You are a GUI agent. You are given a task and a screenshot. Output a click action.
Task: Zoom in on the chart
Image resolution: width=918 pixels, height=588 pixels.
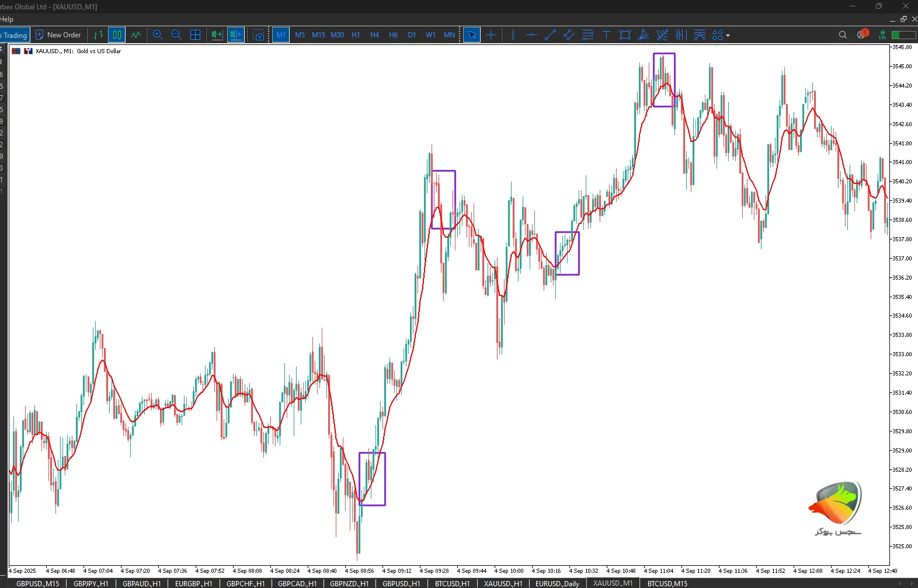pyautogui.click(x=158, y=35)
